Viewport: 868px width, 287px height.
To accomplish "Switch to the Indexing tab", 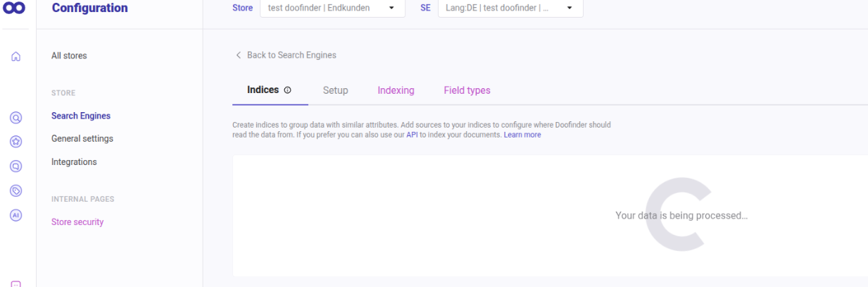I will [396, 90].
